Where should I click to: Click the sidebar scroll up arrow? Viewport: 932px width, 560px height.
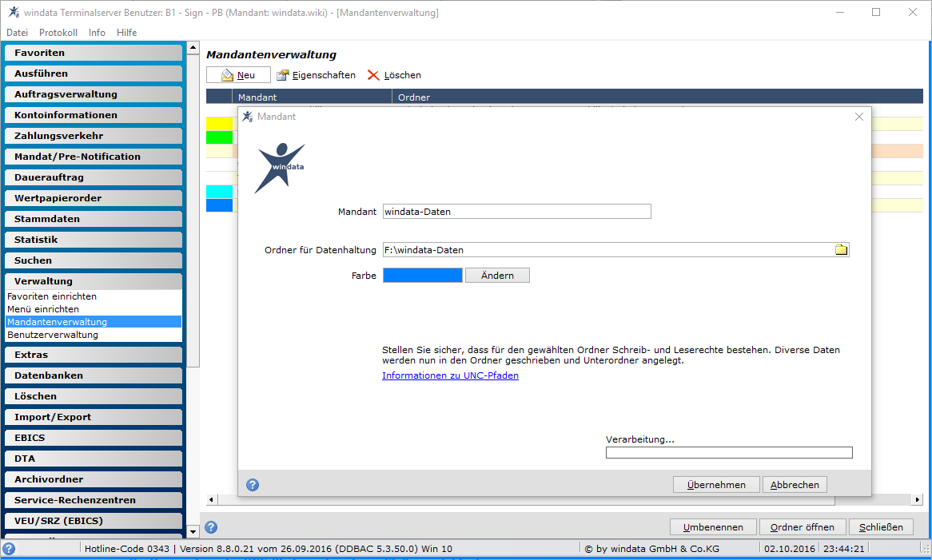coord(193,47)
